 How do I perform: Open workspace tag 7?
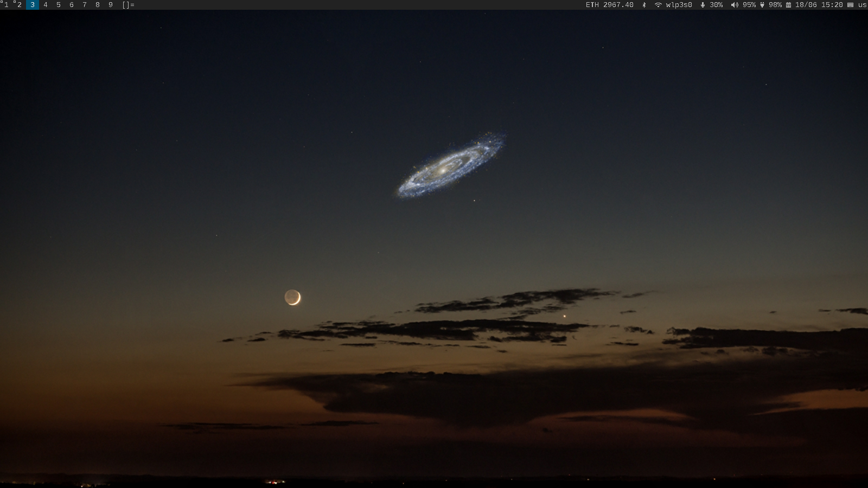pos(85,5)
